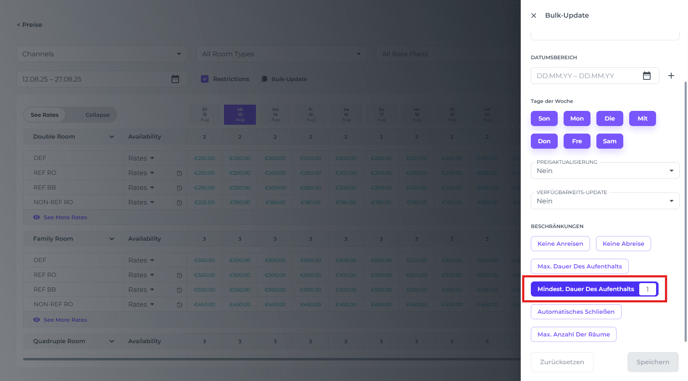Click See More Rates under Family Room
Viewport: 688px width, 381px height.
click(x=65, y=320)
